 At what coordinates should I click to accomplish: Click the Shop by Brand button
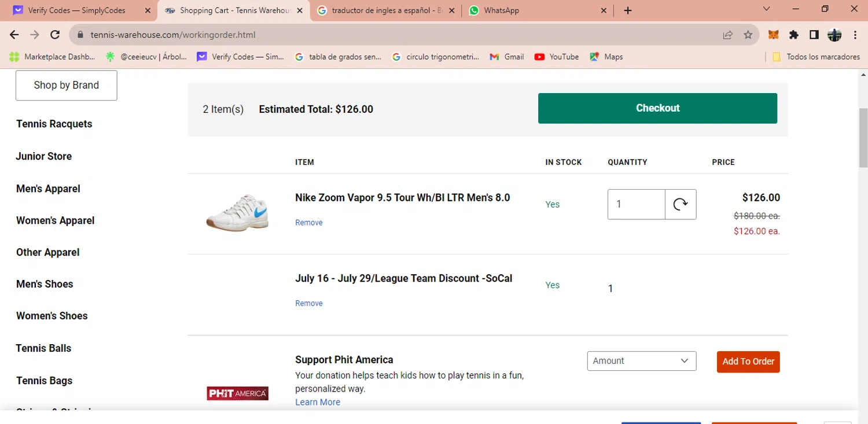tap(67, 85)
